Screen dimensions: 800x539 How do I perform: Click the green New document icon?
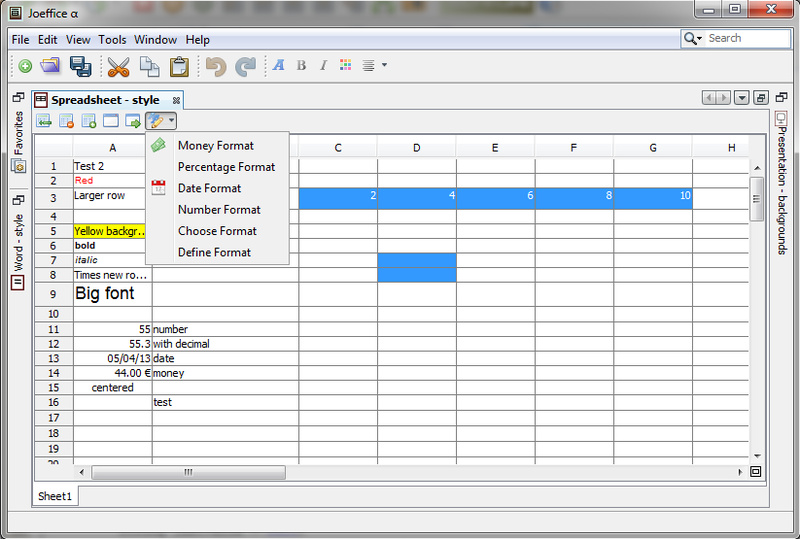click(24, 66)
